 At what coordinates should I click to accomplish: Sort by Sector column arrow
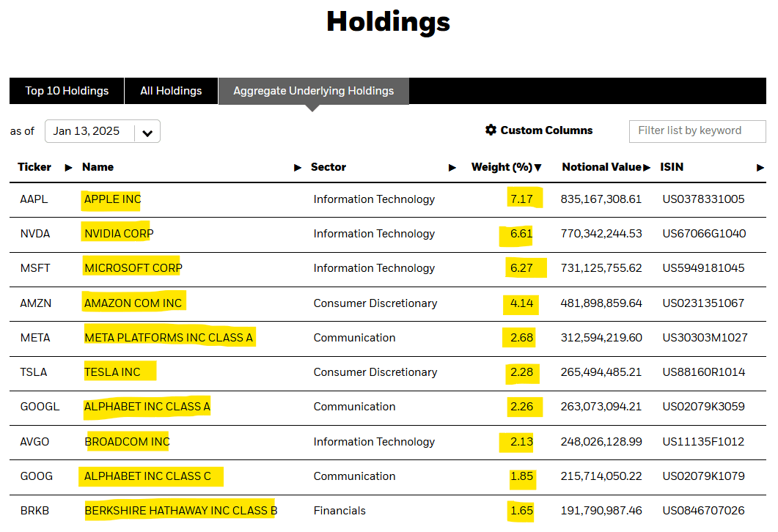(x=452, y=168)
